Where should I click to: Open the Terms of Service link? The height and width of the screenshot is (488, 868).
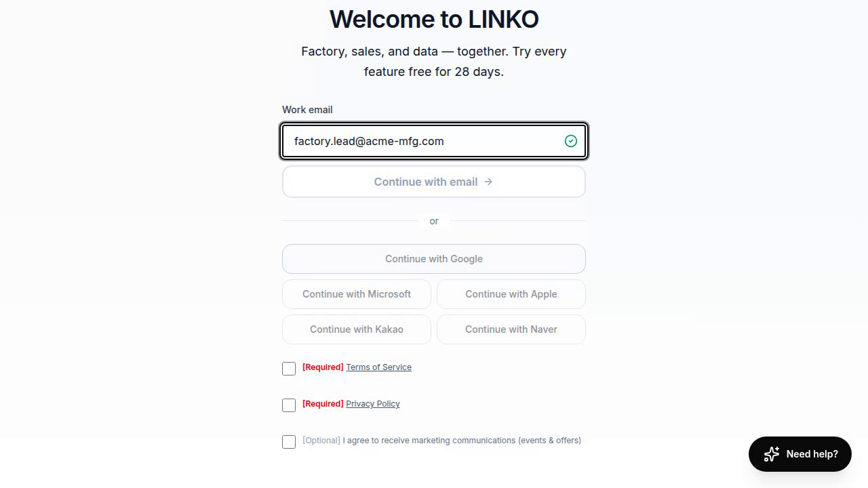[378, 367]
